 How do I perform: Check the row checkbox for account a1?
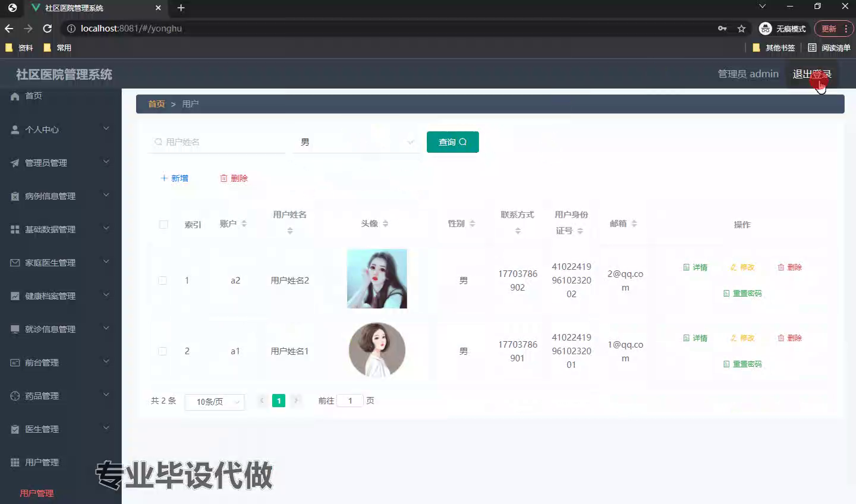162,351
